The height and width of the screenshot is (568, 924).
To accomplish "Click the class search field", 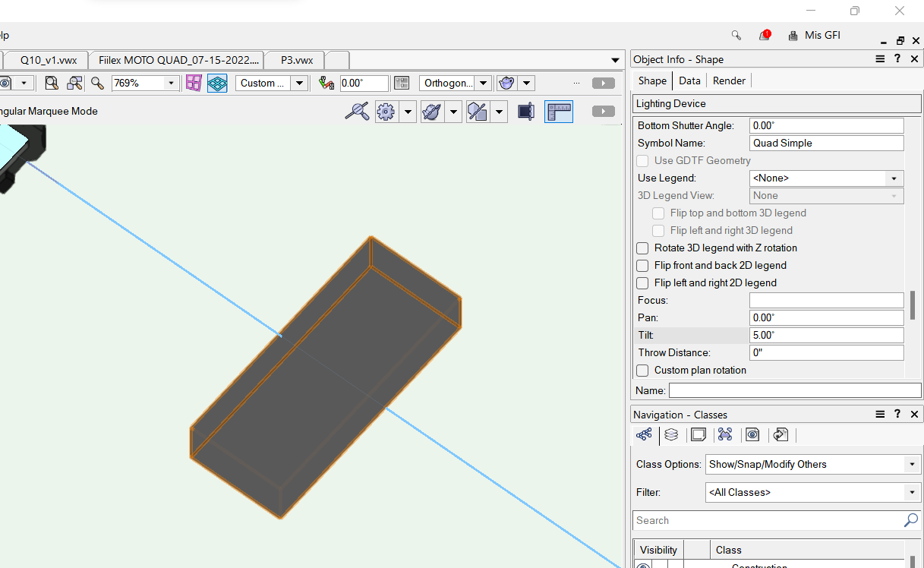I will point(759,520).
